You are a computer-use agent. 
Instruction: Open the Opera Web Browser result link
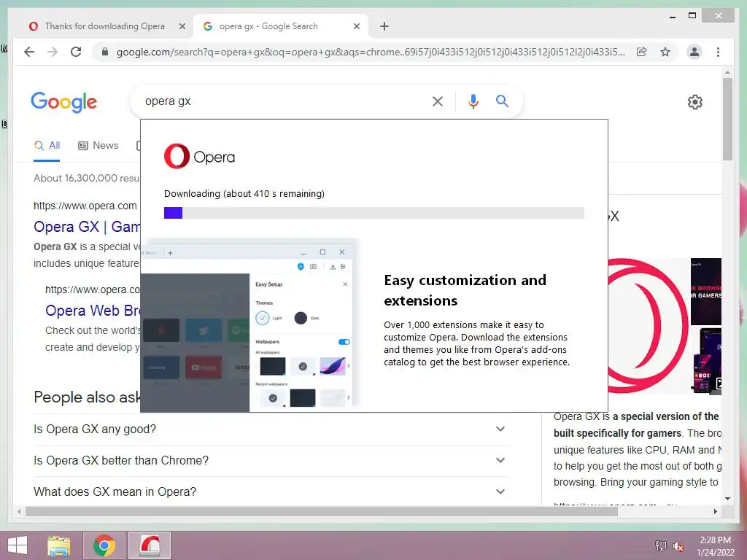point(93,311)
